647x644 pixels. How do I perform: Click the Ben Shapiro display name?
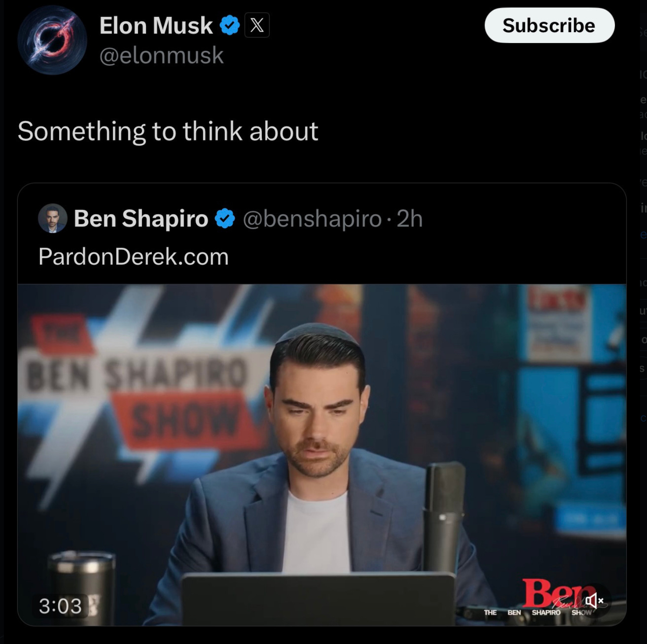pos(141,218)
